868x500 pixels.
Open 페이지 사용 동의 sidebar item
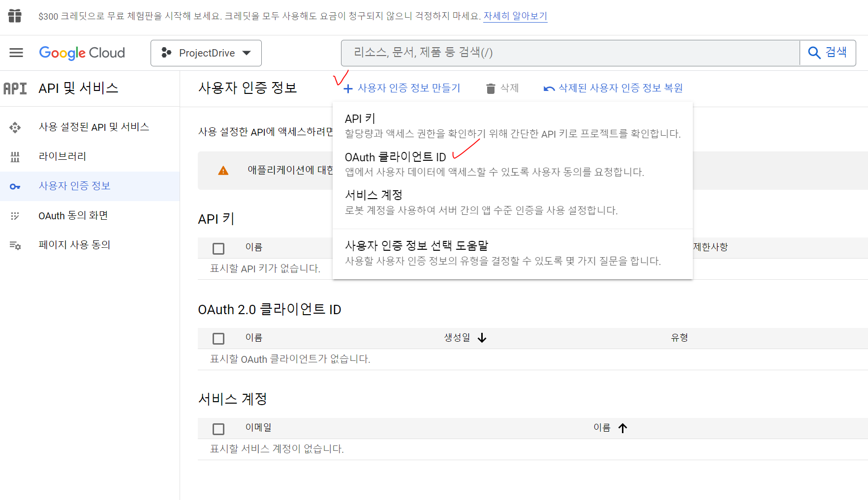pyautogui.click(x=90, y=245)
